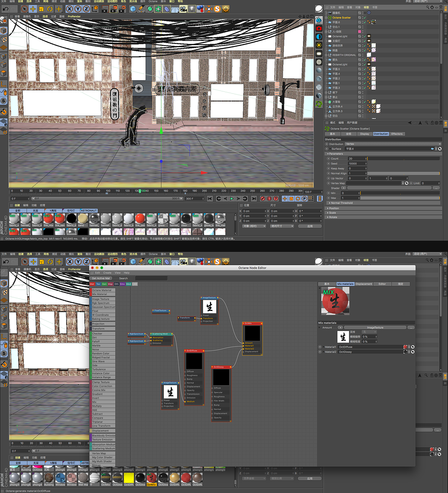Expand the Octane Scatter object tree node
The image size is (448, 493).
tap(326, 18)
